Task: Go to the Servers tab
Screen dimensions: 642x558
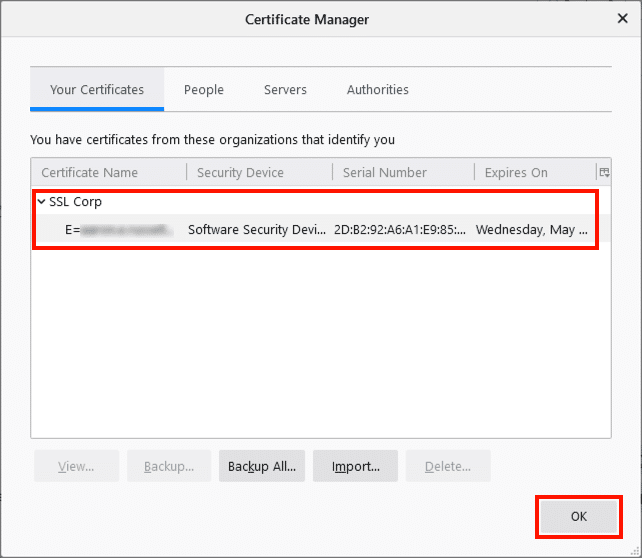Action: pos(285,90)
